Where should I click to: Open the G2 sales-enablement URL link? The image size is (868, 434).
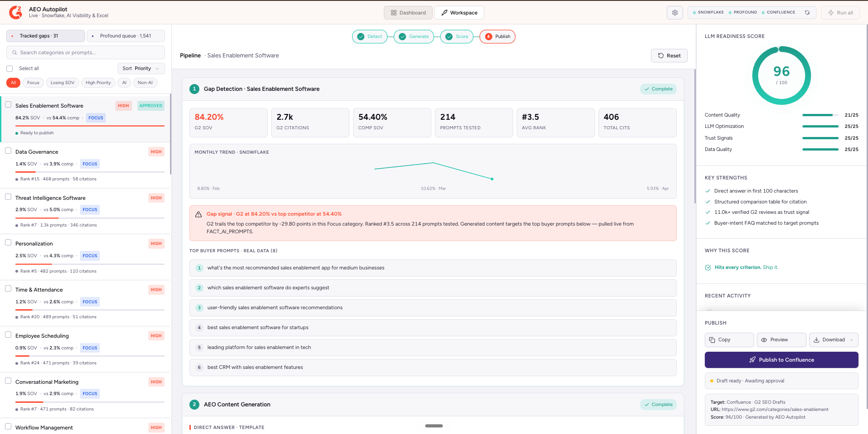[x=775, y=410]
